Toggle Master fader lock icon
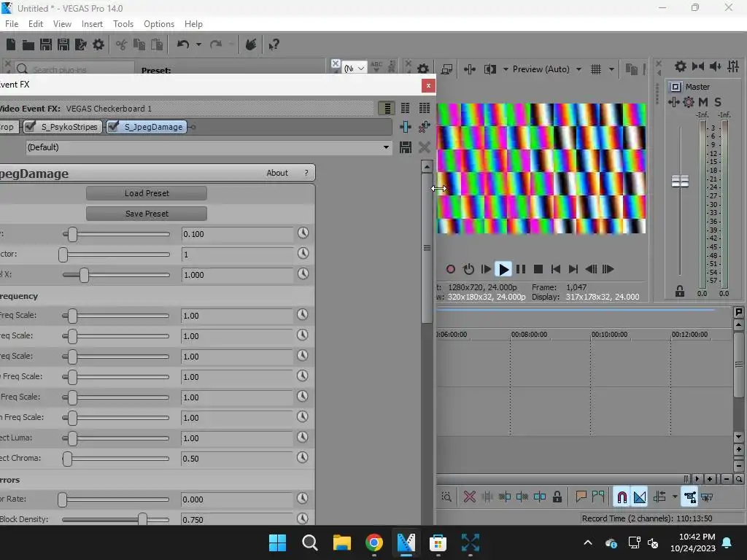The width and height of the screenshot is (747, 560). (x=680, y=292)
